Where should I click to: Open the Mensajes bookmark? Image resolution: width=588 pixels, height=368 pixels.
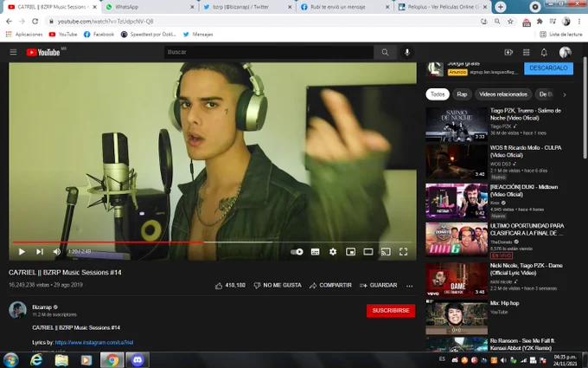(x=198, y=34)
